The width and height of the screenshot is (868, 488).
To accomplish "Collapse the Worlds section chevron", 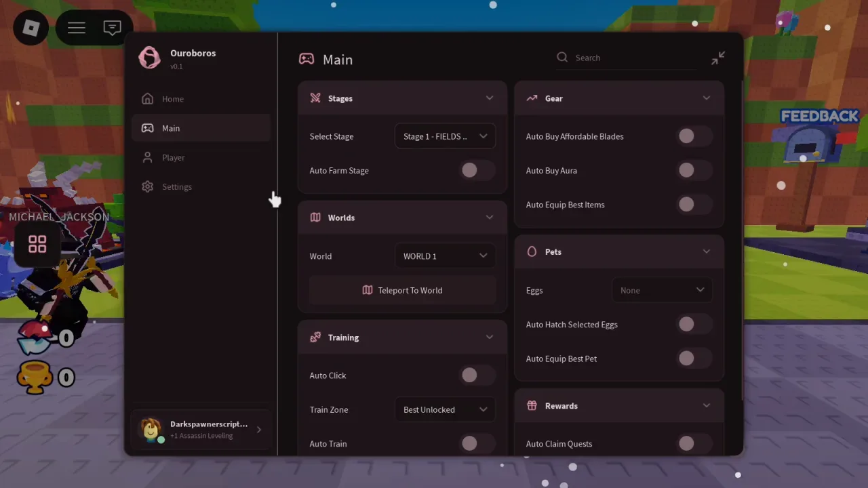I will 490,218.
